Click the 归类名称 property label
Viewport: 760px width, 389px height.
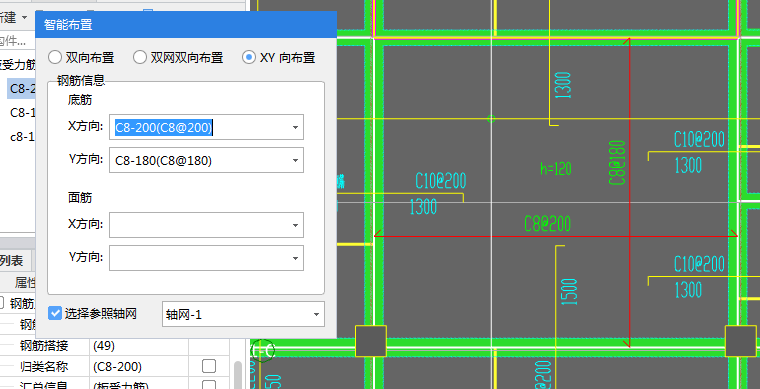coord(44,366)
